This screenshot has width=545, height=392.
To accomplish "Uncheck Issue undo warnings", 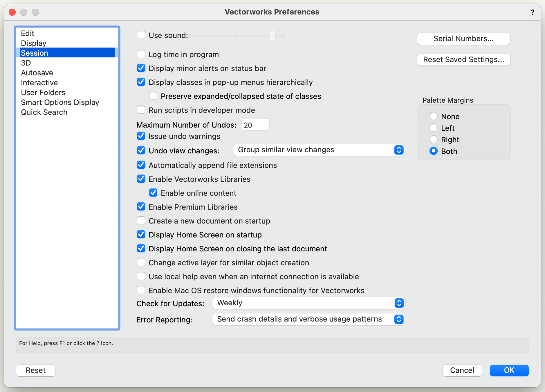I will click(x=141, y=136).
